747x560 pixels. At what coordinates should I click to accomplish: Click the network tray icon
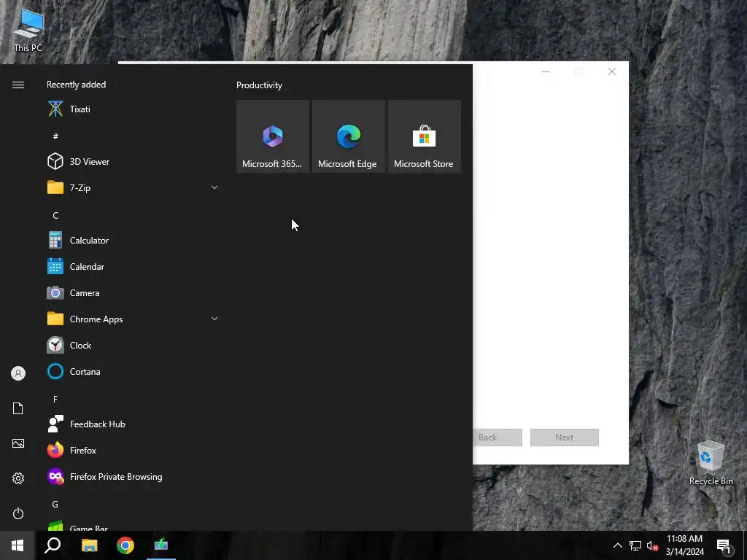[x=635, y=545]
